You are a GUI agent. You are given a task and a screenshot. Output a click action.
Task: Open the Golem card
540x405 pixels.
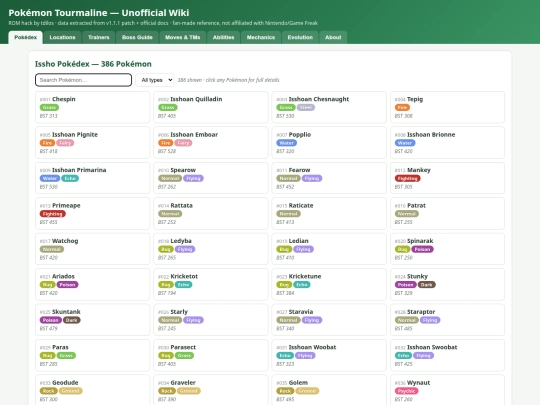[329, 390]
